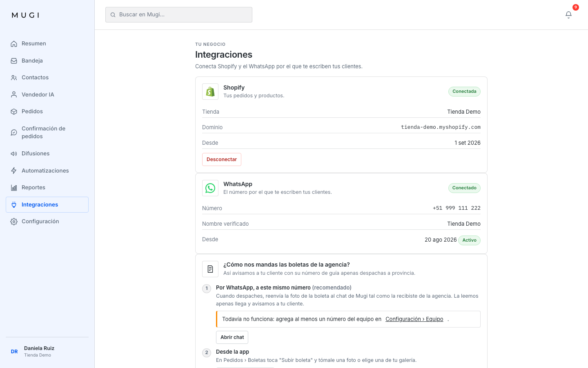Viewport: 588px width, 368px height.
Task: Click the WhatsApp Conectado status badge
Action: (464, 188)
